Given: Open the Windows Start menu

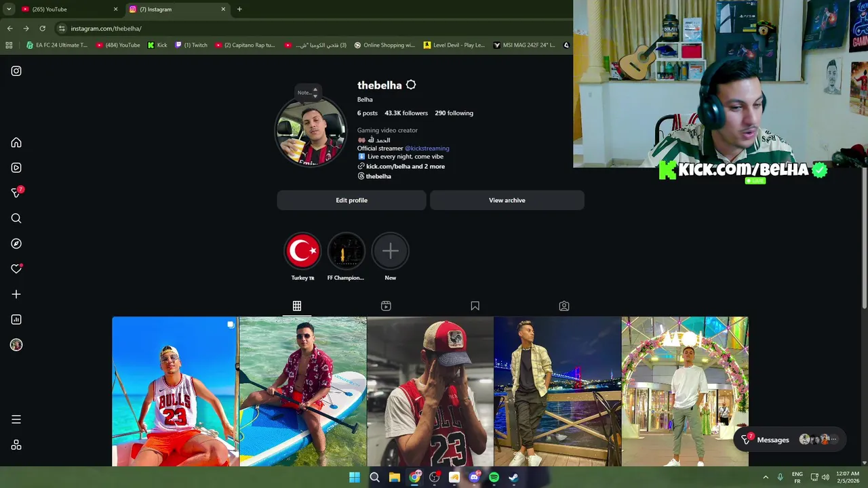Looking at the screenshot, I should (354, 477).
